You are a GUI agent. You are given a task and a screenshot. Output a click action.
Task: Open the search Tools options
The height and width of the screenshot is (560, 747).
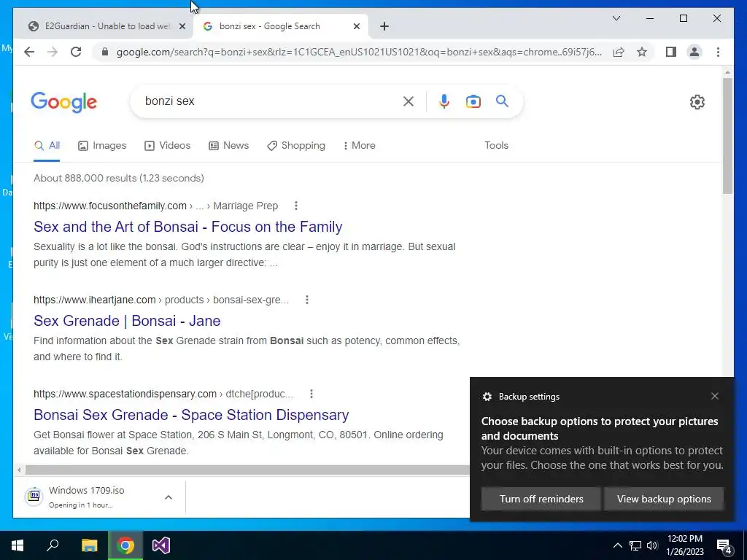[496, 146]
